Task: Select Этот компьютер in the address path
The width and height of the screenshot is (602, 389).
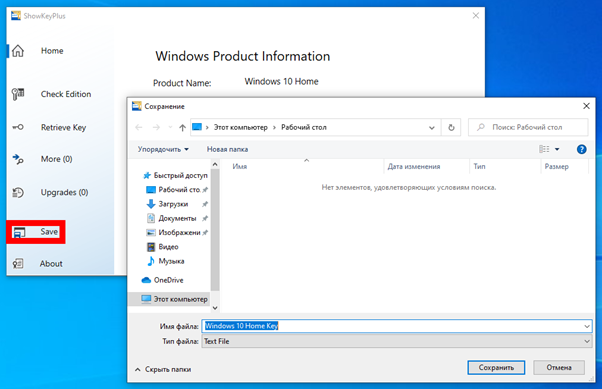Action: click(x=240, y=127)
